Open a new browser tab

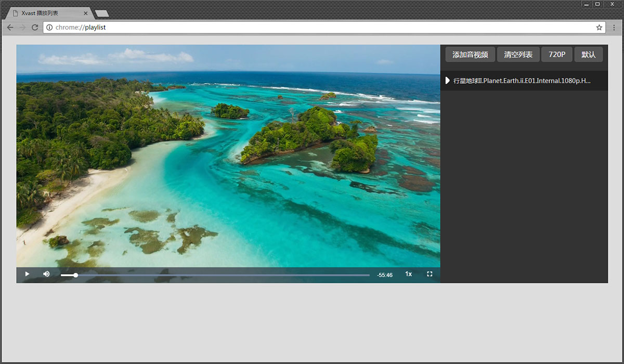pyautogui.click(x=102, y=14)
